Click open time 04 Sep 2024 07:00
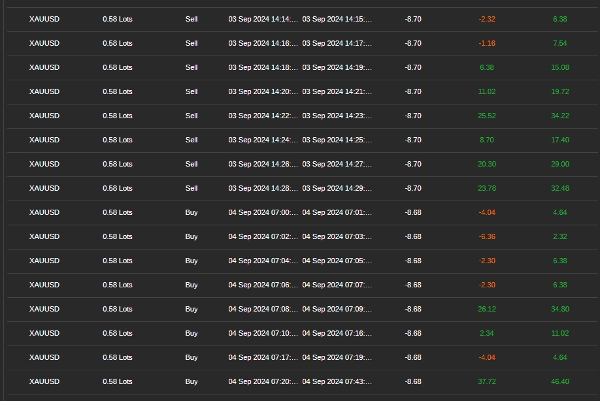This screenshot has height=401, width=600. tap(263, 212)
